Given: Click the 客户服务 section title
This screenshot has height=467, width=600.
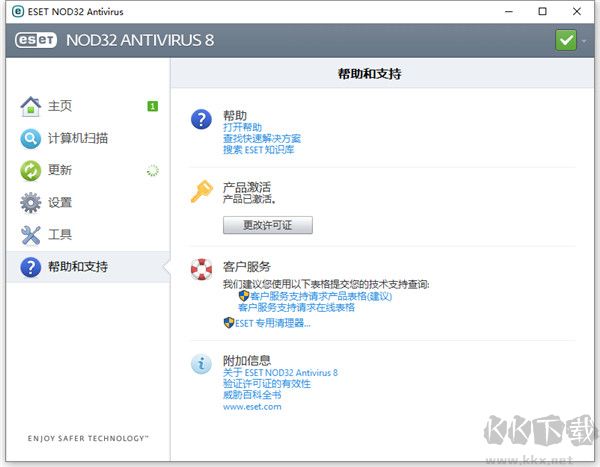Looking at the screenshot, I should coord(247,266).
